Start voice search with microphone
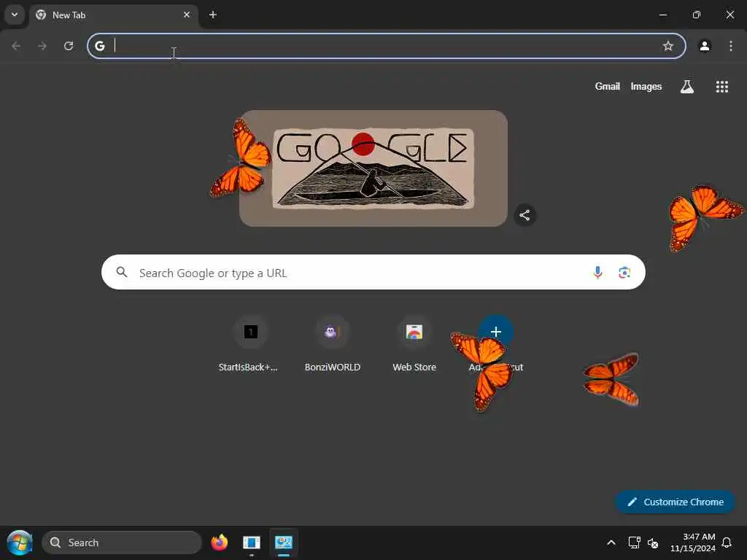The width and height of the screenshot is (747, 560). pos(597,273)
